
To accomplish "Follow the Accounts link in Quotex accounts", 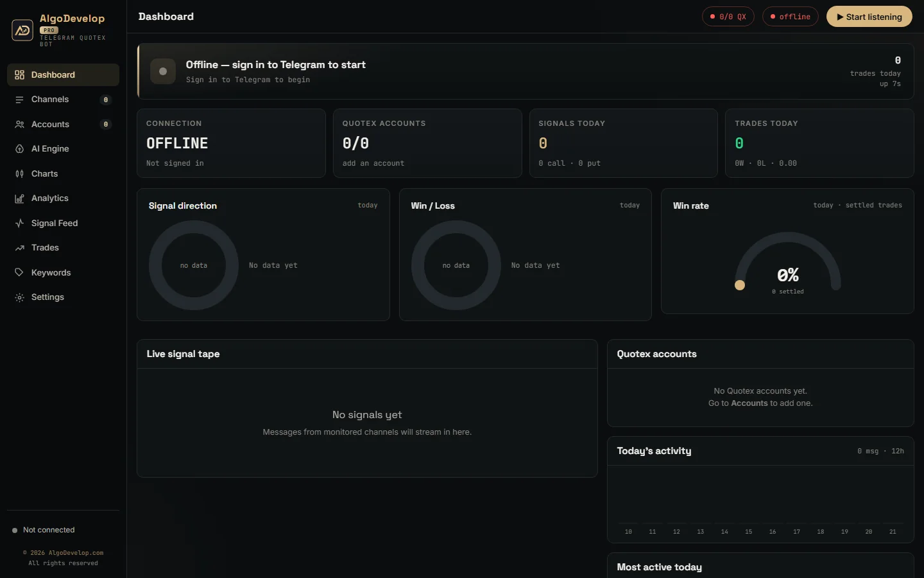I will point(749,403).
